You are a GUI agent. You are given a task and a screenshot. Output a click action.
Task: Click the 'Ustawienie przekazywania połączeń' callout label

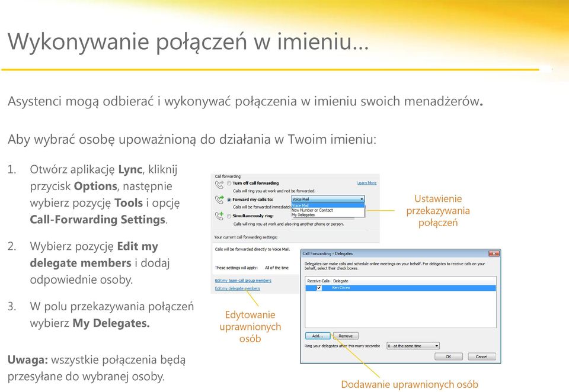click(438, 211)
